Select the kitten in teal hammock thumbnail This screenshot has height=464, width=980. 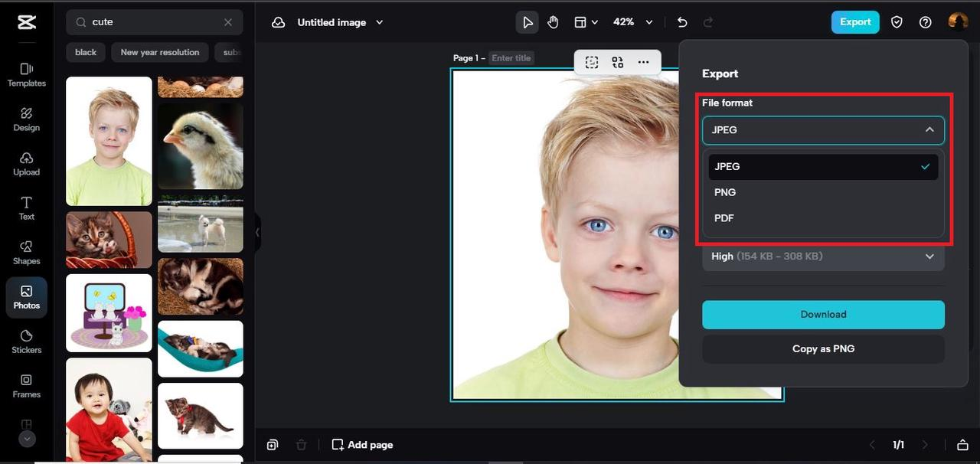201,349
